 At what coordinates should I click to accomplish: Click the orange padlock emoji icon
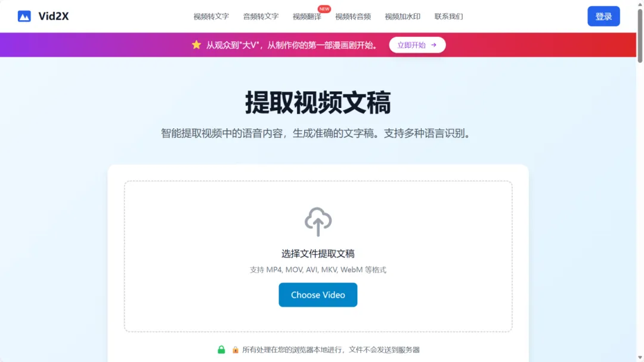click(x=236, y=349)
